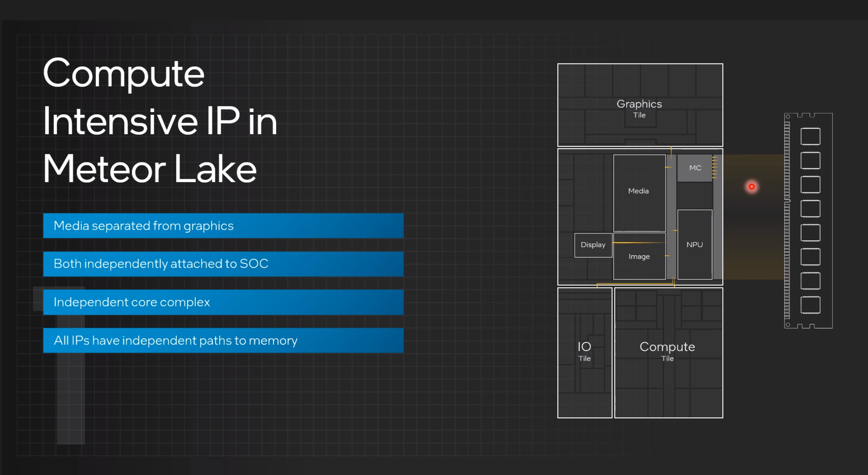
Task: Click the 'Independent core complex' bar
Action: (223, 302)
